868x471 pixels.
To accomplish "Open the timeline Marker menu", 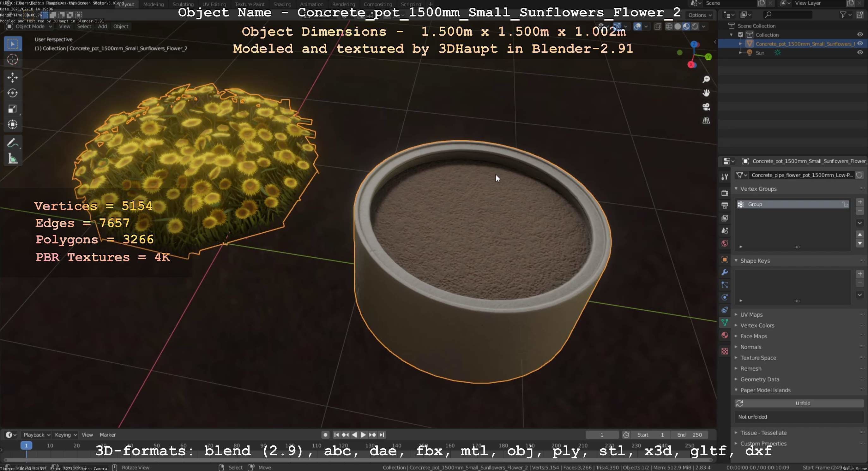I will pyautogui.click(x=108, y=435).
